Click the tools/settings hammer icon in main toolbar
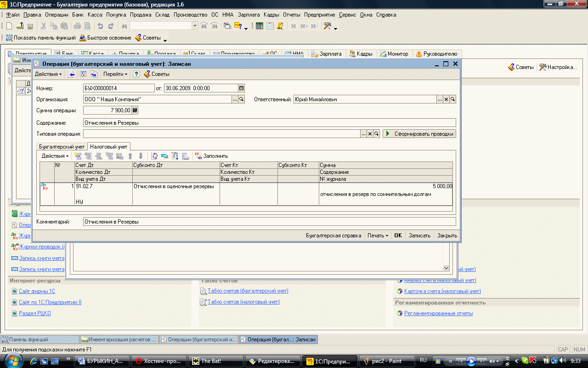This screenshot has width=588, height=368. pyautogui.click(x=328, y=26)
